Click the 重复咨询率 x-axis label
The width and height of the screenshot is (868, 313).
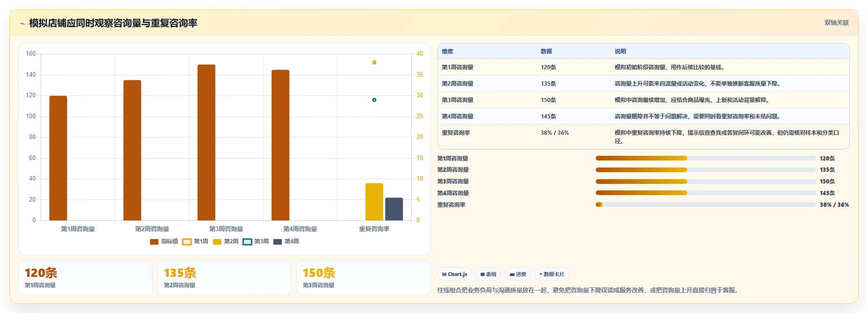coord(374,229)
